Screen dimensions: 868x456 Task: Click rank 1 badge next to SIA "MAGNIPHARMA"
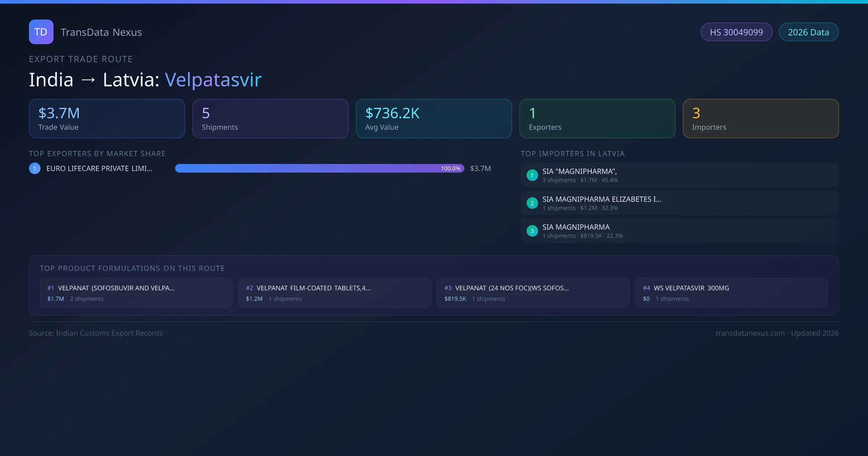(x=532, y=175)
